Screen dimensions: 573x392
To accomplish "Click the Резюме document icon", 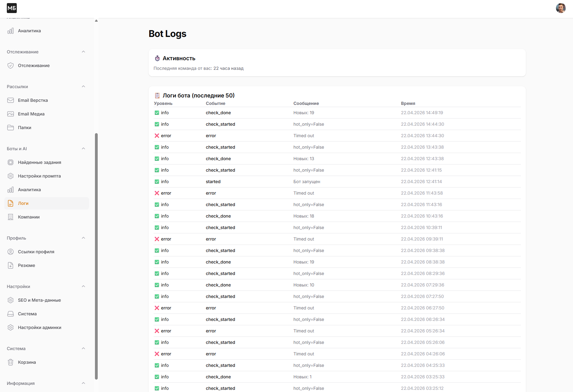I will [x=11, y=265].
